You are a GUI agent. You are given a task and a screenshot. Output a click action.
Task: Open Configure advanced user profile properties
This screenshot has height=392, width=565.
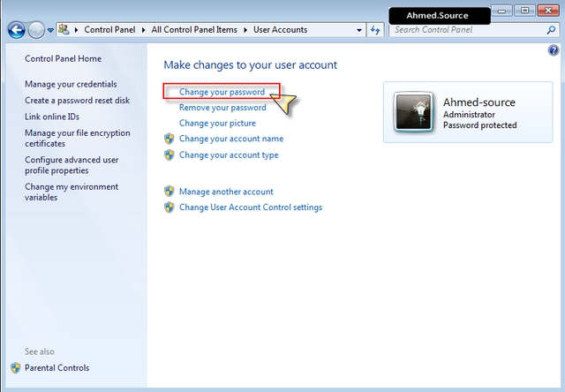[x=72, y=165]
